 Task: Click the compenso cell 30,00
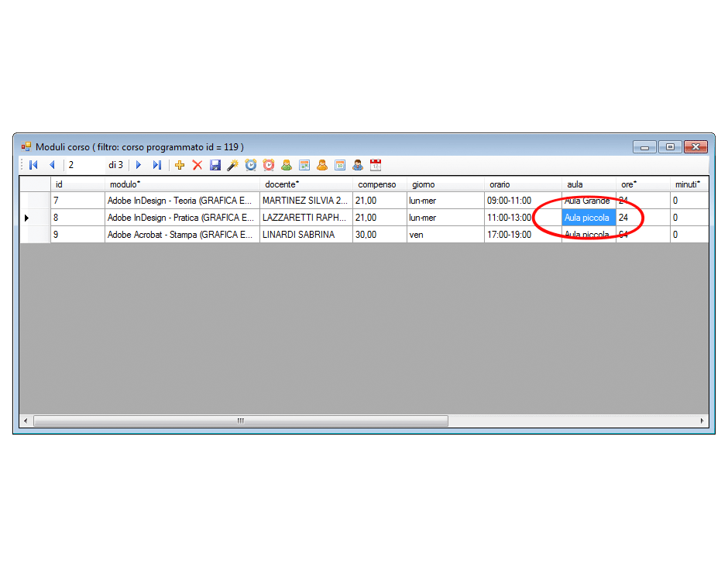tap(379, 235)
